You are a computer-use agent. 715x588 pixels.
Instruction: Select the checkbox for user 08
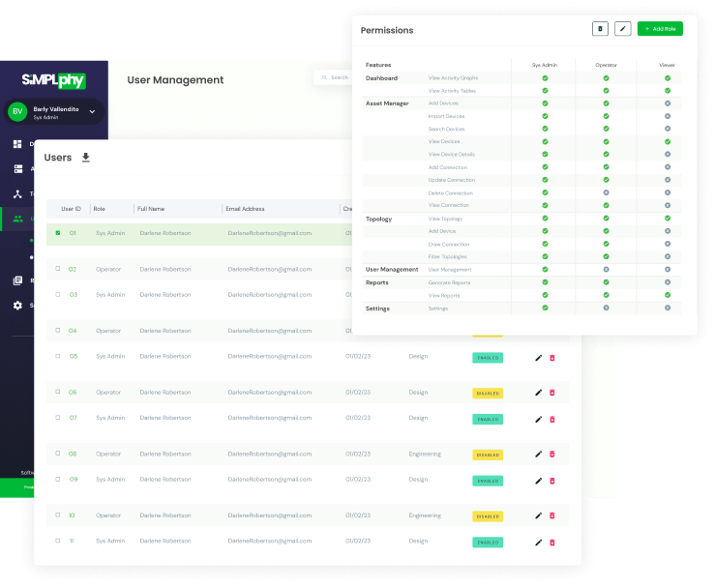point(58,454)
